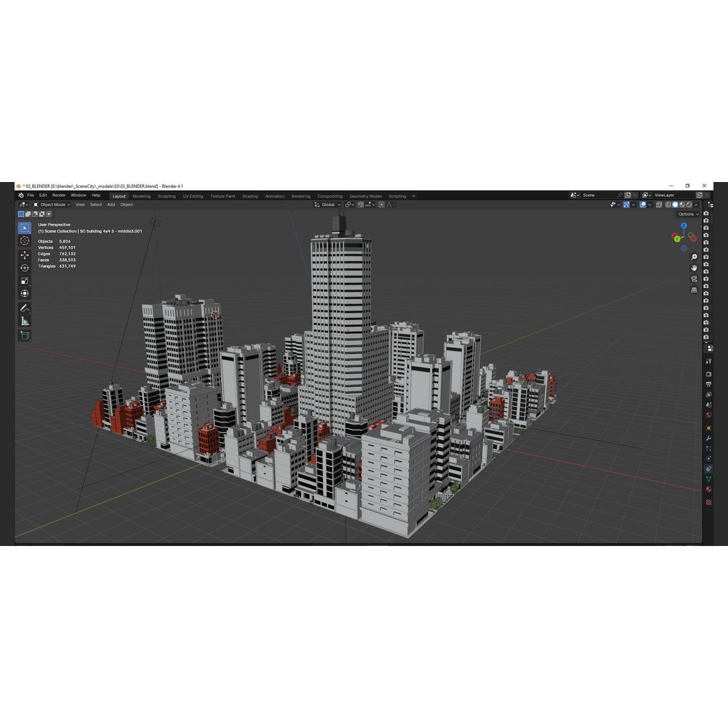Toggle X-Ray mode button

(659, 205)
